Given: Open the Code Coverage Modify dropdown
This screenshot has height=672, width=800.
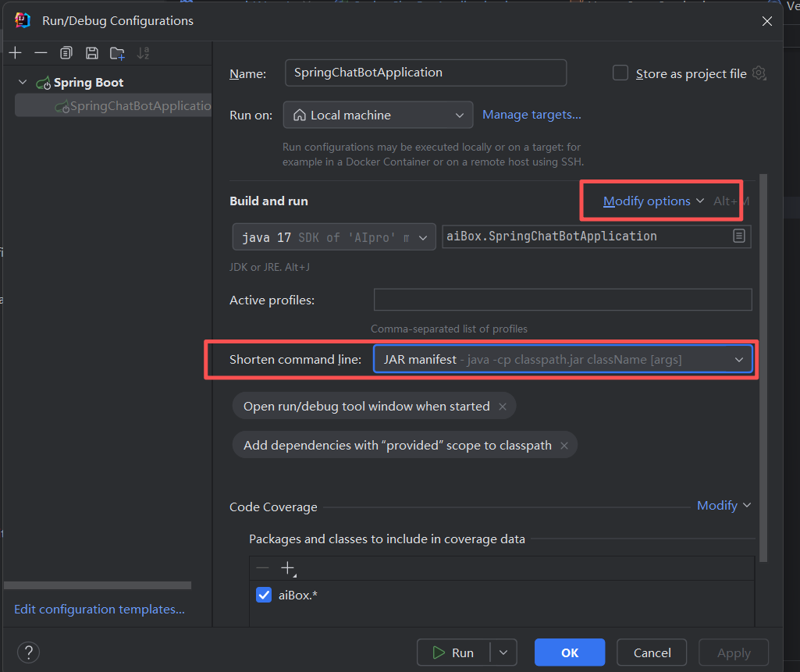Looking at the screenshot, I should click(724, 506).
